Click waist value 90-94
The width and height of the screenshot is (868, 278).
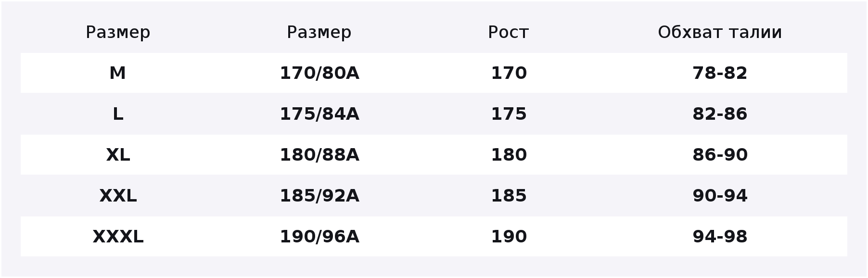pos(720,196)
